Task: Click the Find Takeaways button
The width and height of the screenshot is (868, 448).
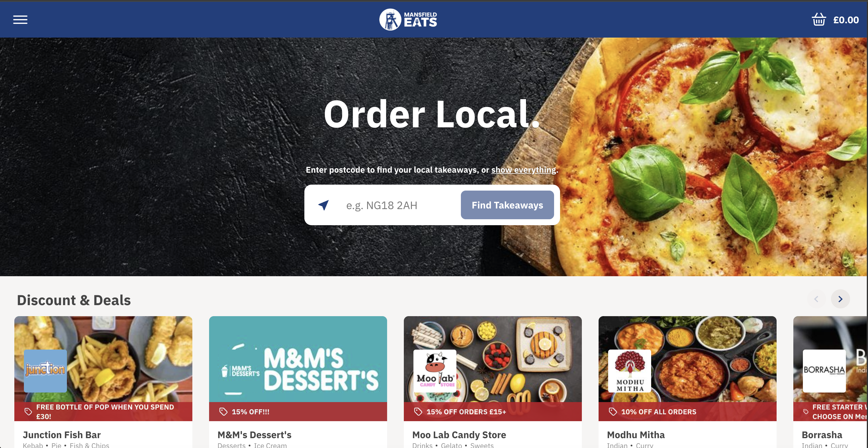Action: point(507,205)
